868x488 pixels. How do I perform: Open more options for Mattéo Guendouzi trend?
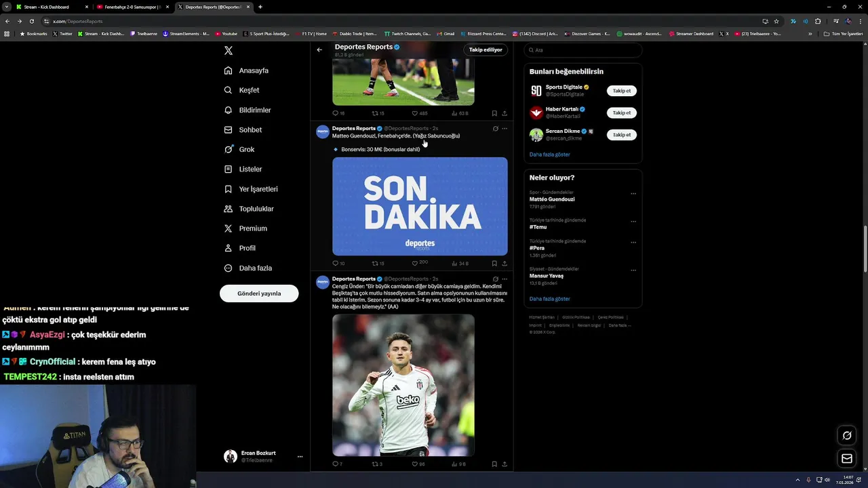click(x=633, y=194)
